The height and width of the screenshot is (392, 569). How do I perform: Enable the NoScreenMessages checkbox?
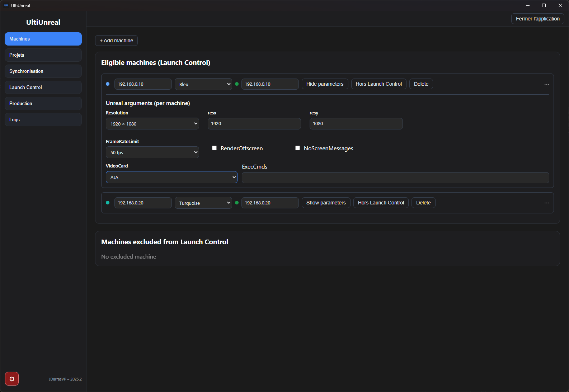pos(298,148)
